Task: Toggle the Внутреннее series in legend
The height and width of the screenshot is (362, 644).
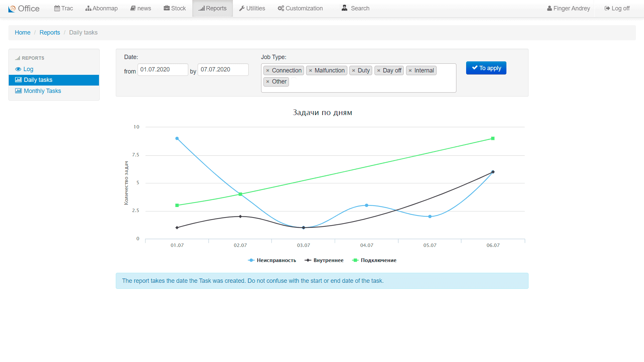Action: (324, 260)
